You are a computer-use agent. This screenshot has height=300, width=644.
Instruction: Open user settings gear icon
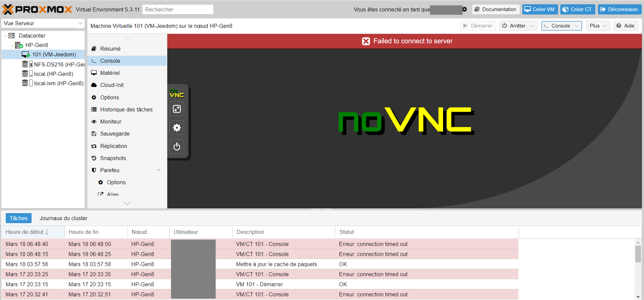465,9
